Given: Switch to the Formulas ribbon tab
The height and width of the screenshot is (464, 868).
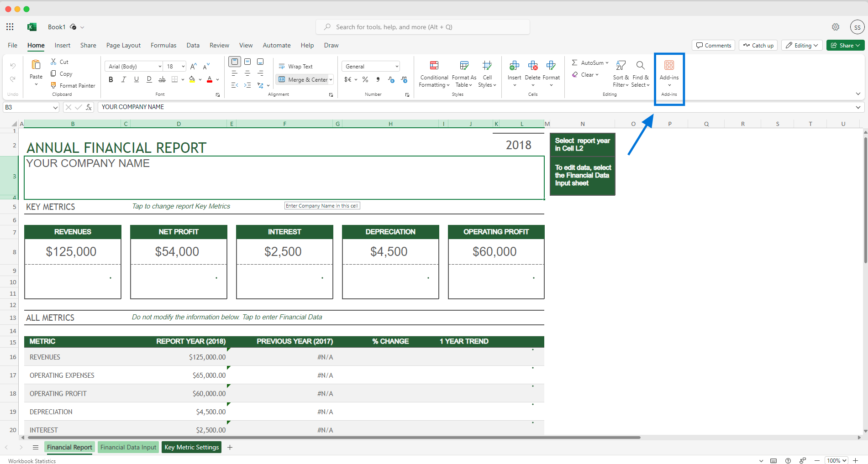Looking at the screenshot, I should point(163,45).
